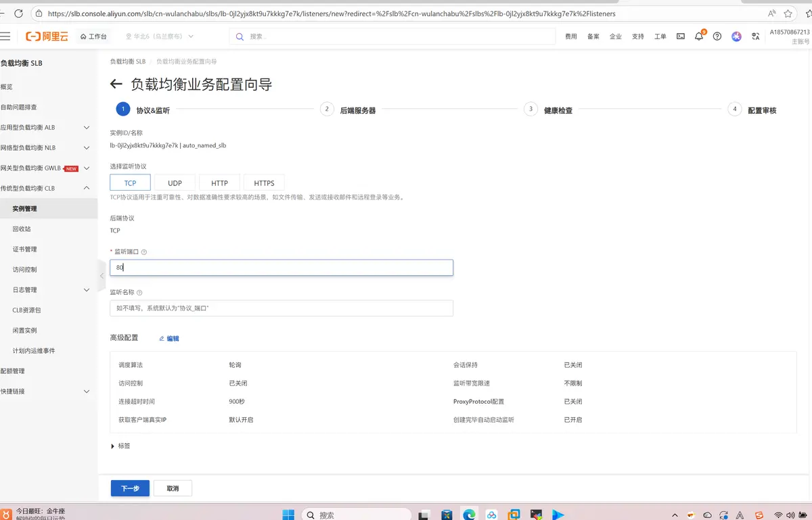Collapse the sidebar using the handle arrow
812x520 pixels.
pyautogui.click(x=102, y=275)
